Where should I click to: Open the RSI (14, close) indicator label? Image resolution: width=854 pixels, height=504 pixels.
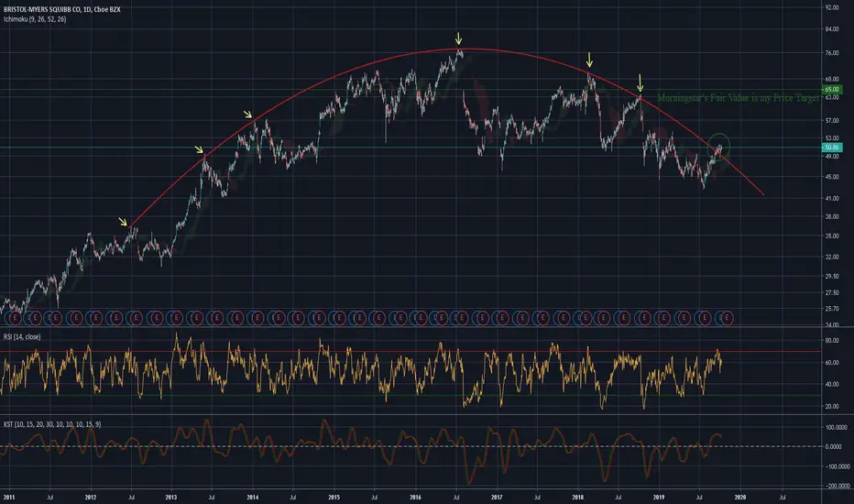click(22, 336)
